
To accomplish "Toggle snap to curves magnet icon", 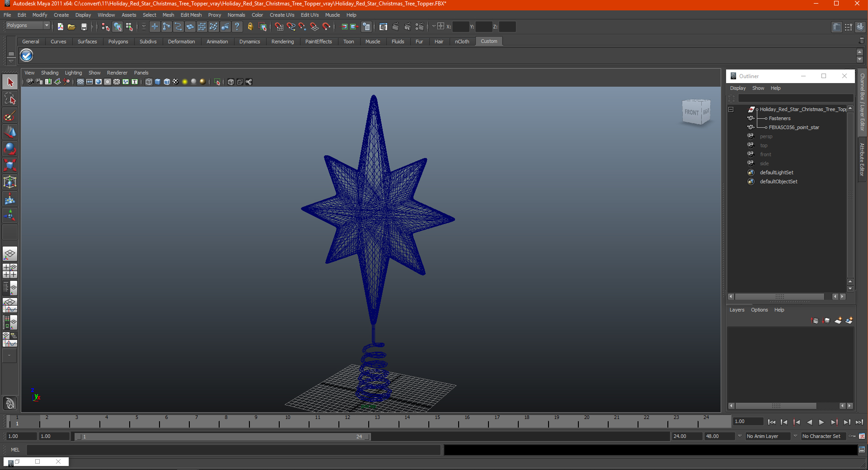I will click(x=291, y=27).
